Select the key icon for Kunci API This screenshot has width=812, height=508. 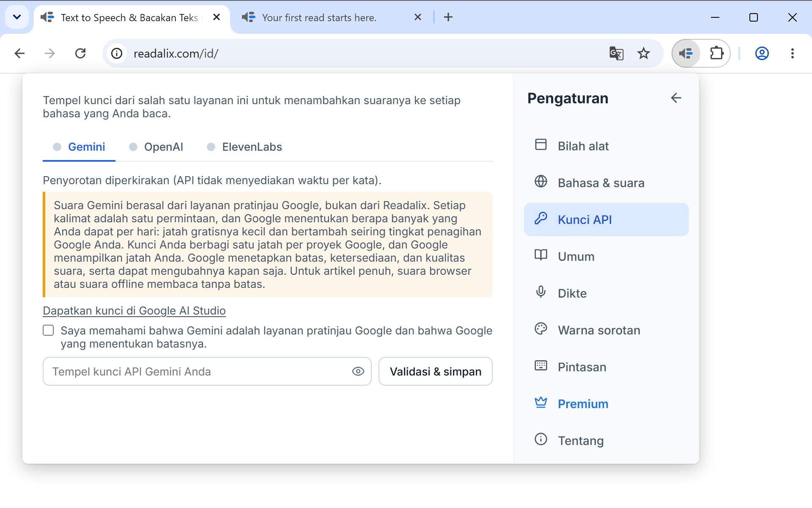(540, 218)
